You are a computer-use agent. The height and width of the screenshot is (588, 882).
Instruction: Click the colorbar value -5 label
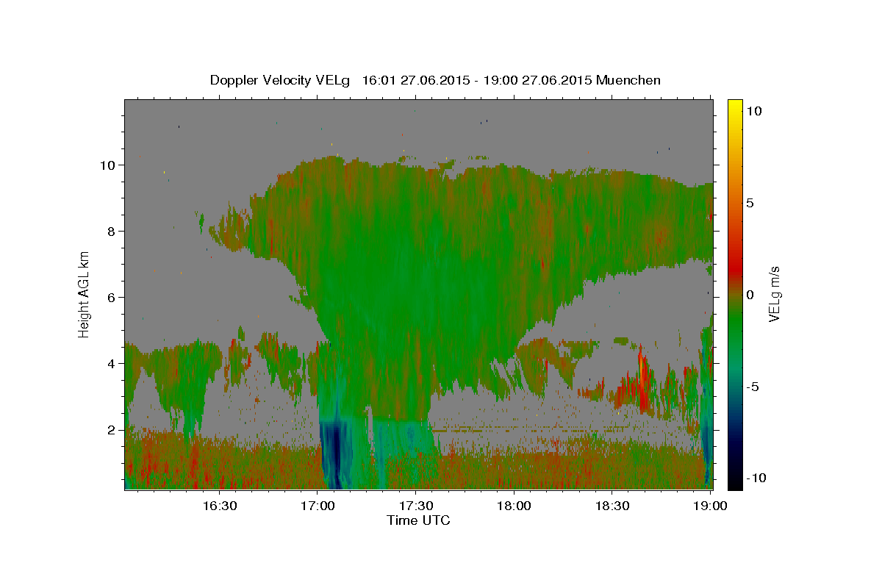753,387
